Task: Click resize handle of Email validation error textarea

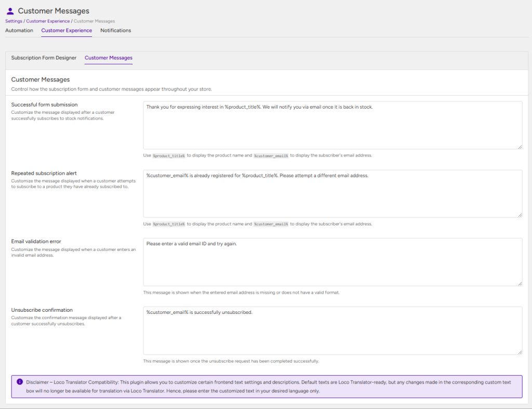Action: pos(520,283)
